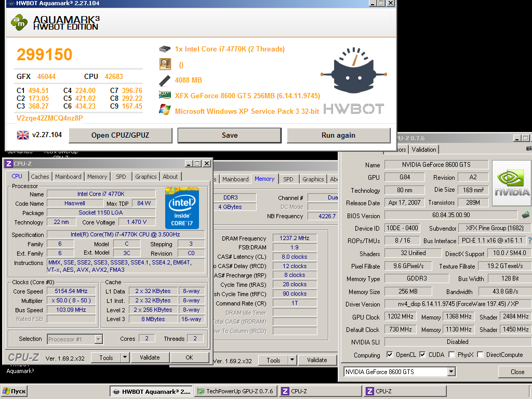The image size is (532, 399).
Task: Toggle the DirectCompute checkbox in GPU-Z
Action: [480, 354]
